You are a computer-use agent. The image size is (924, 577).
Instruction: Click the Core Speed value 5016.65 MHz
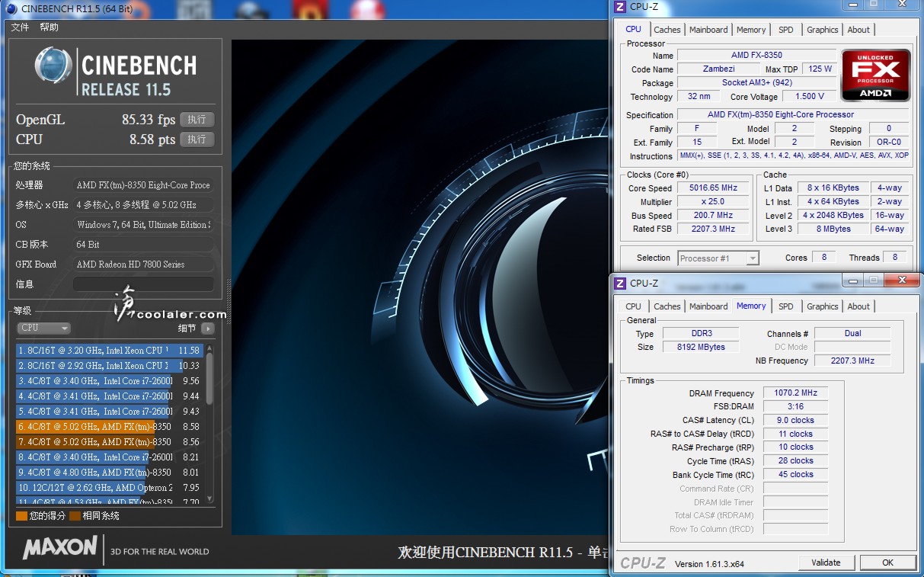click(715, 188)
